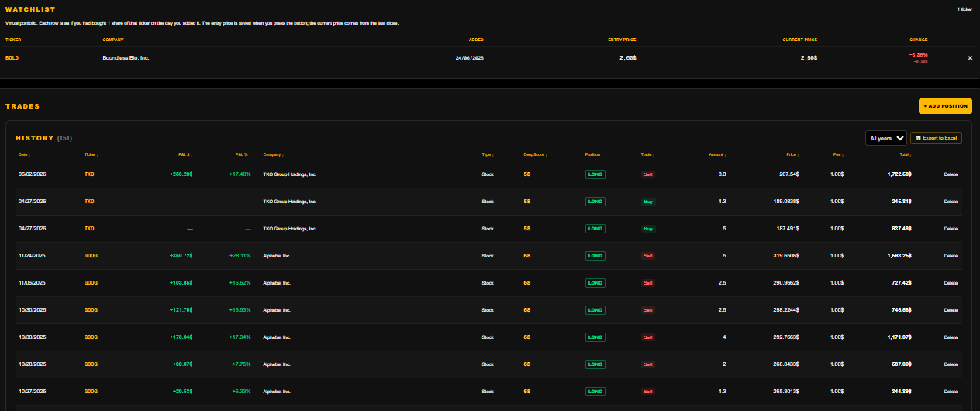
Task: Sort history by DeepScore column
Action: pyautogui.click(x=535, y=154)
